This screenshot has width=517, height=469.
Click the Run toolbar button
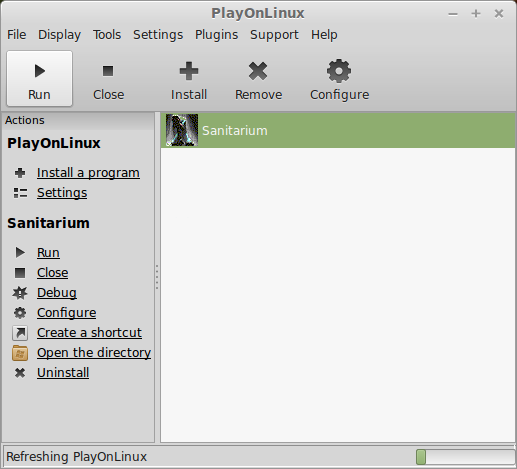coord(39,79)
